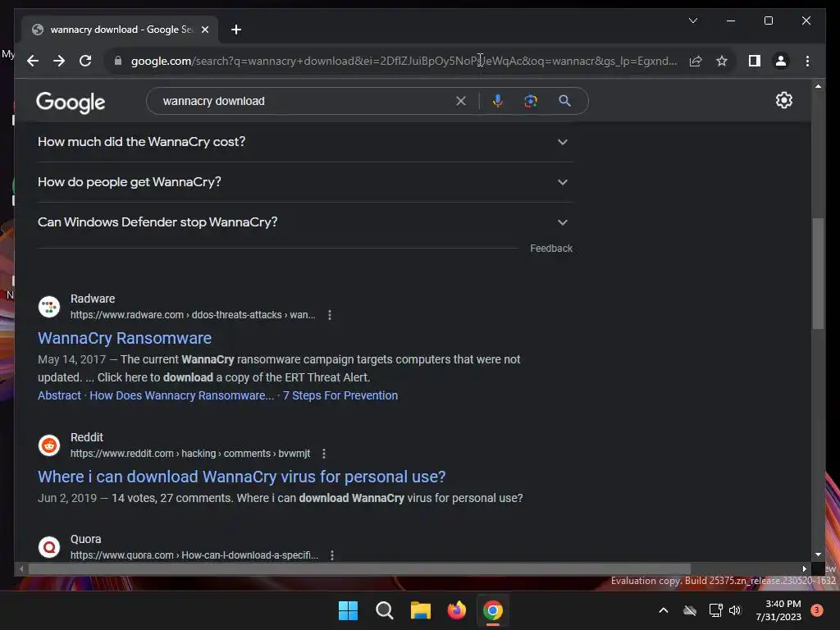The width and height of the screenshot is (840, 630).
Task: Click the reddit.com hacking comments URL
Action: coord(190,454)
